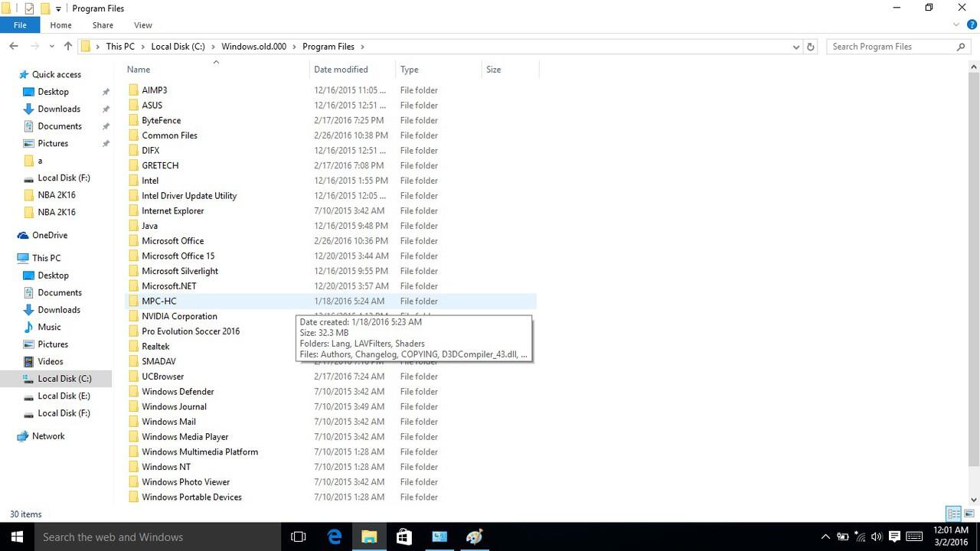Select the Windows Media Player folder

click(185, 437)
